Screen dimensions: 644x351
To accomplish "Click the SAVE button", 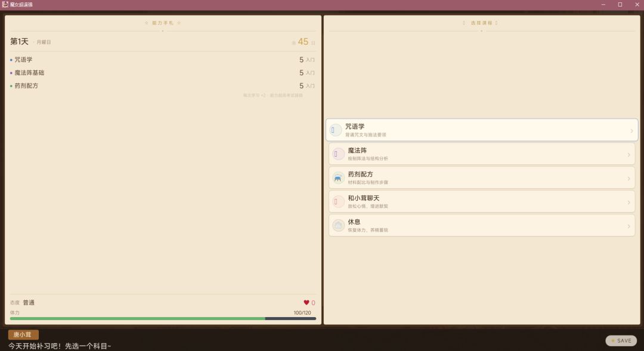I will coord(621,340).
